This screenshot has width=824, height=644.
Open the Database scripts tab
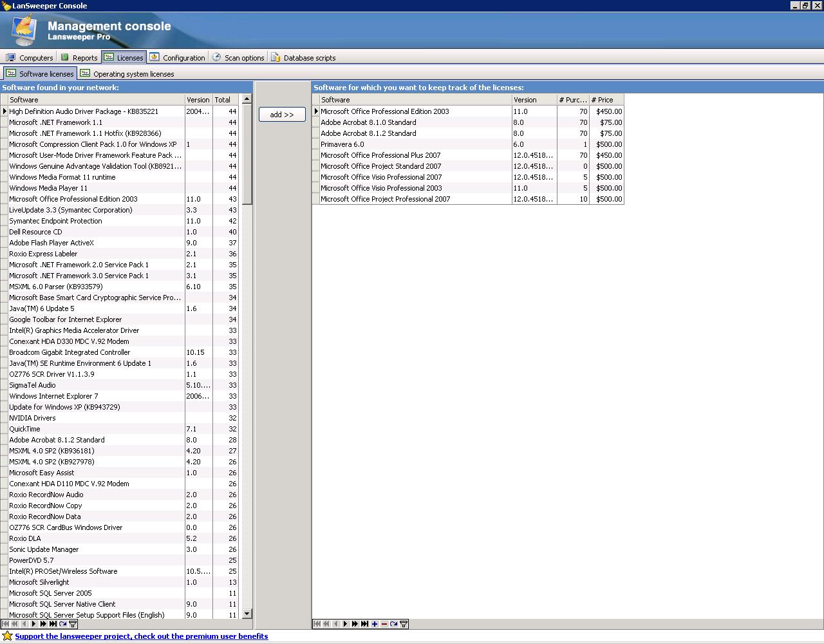[x=303, y=58]
